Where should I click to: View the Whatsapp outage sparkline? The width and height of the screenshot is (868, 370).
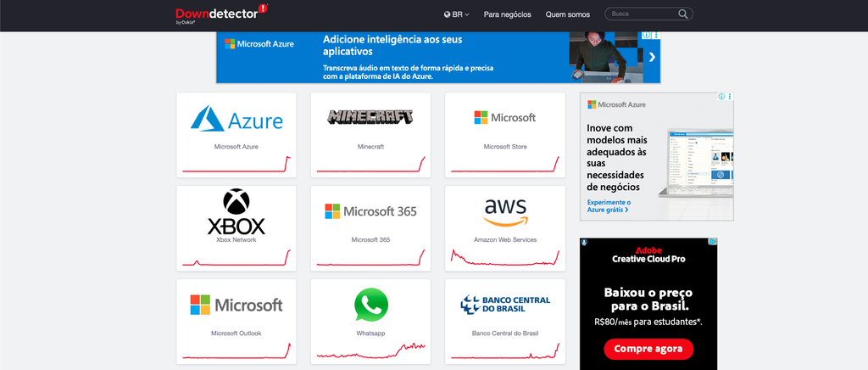pyautogui.click(x=370, y=351)
